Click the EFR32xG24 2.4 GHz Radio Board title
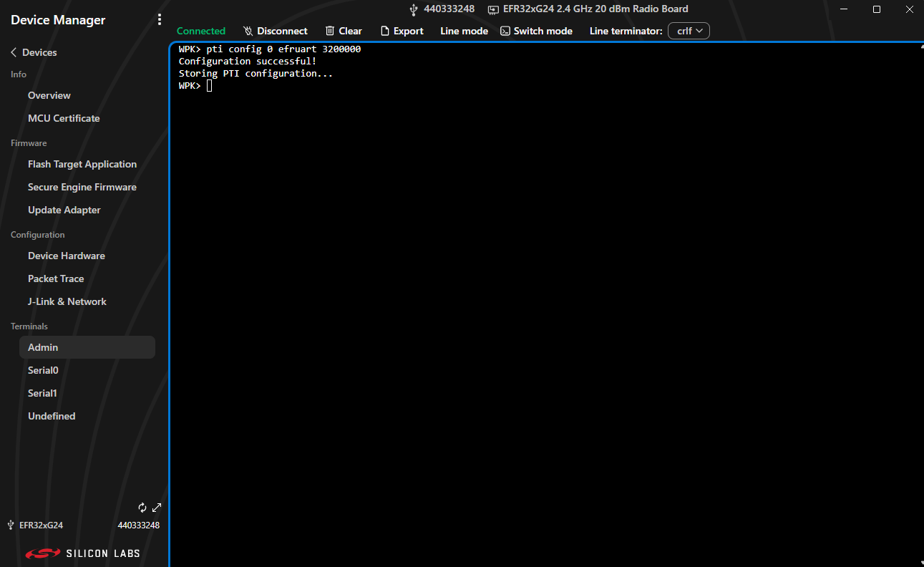This screenshot has width=924, height=567. point(595,9)
